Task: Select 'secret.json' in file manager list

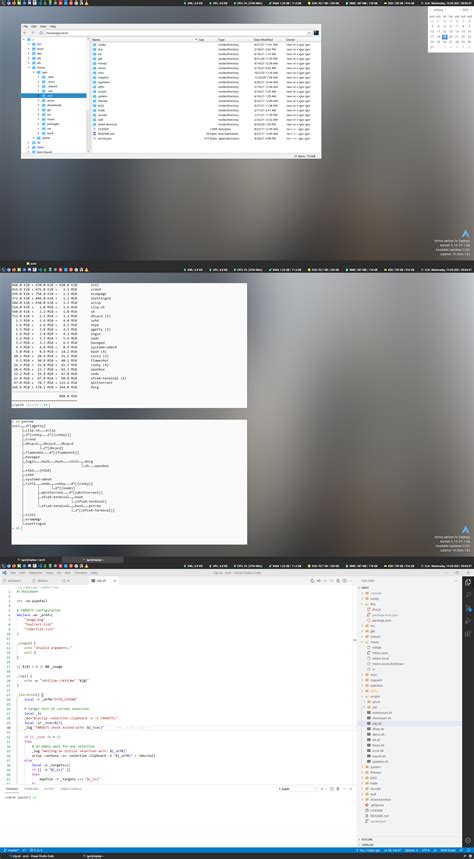Action: [104, 139]
